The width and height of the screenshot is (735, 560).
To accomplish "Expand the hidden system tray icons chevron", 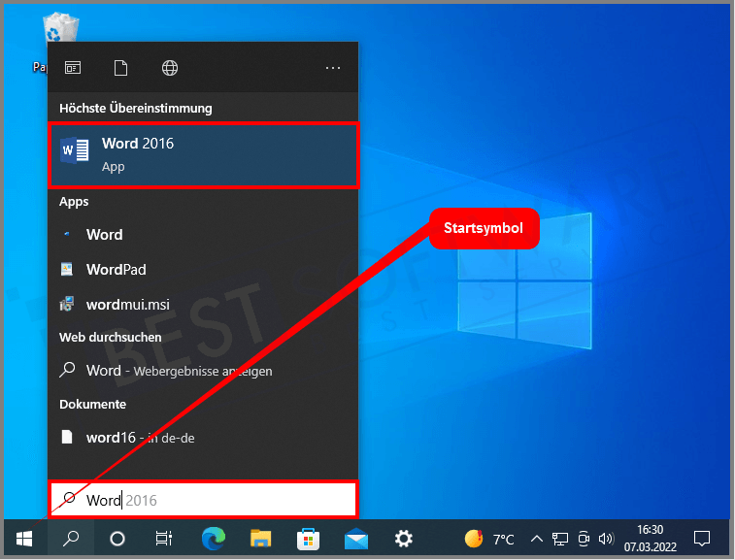I will tap(535, 539).
